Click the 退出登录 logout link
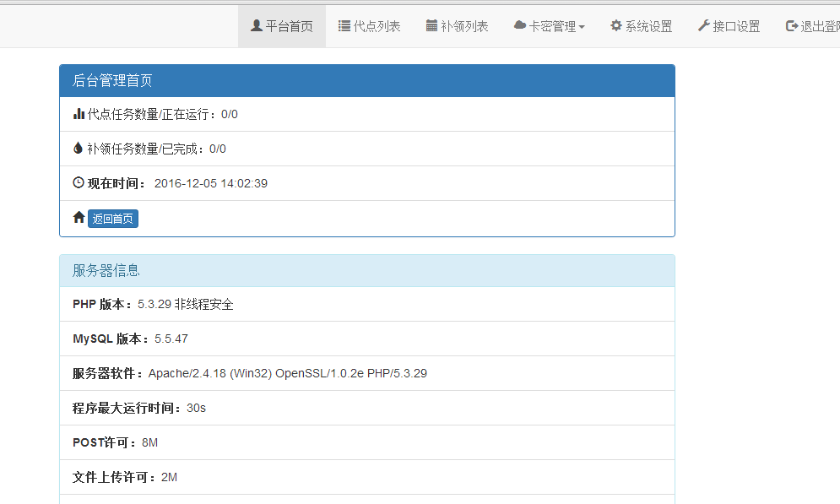This screenshot has height=504, width=840. (813, 26)
